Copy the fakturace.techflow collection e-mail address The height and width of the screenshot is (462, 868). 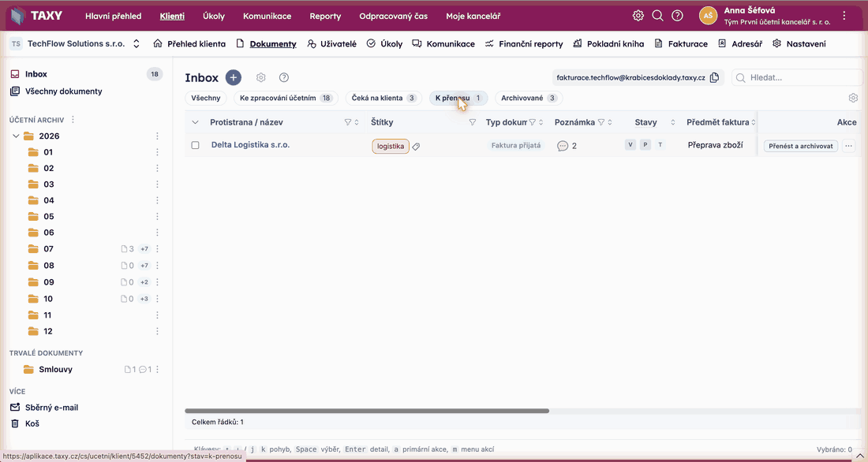[714, 77]
